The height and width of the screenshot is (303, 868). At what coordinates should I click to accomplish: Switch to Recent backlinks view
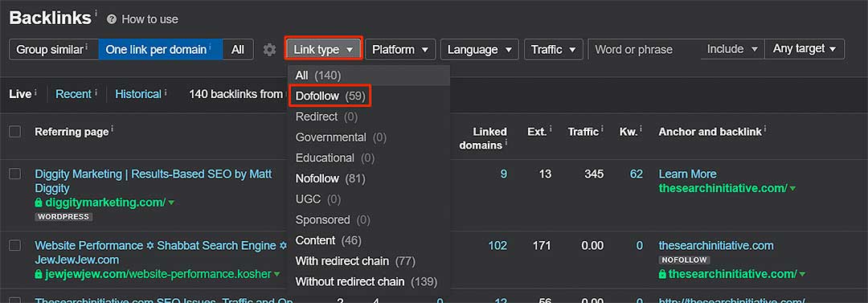(x=73, y=94)
